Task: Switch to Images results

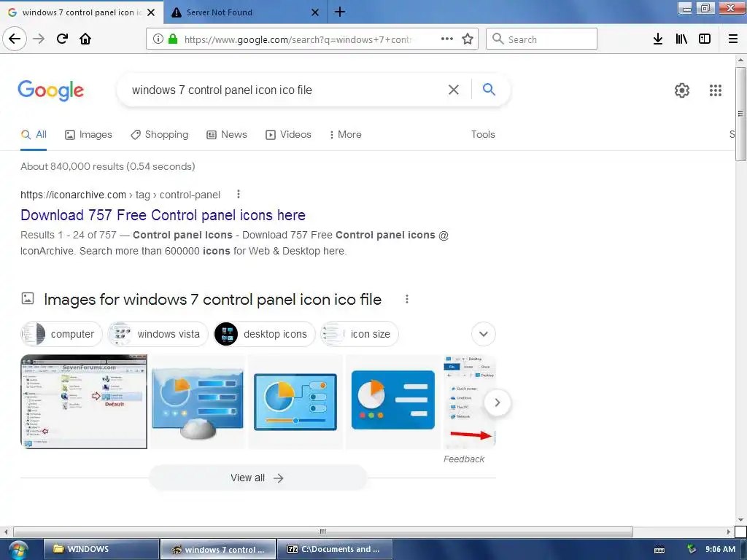Action: 88,135
